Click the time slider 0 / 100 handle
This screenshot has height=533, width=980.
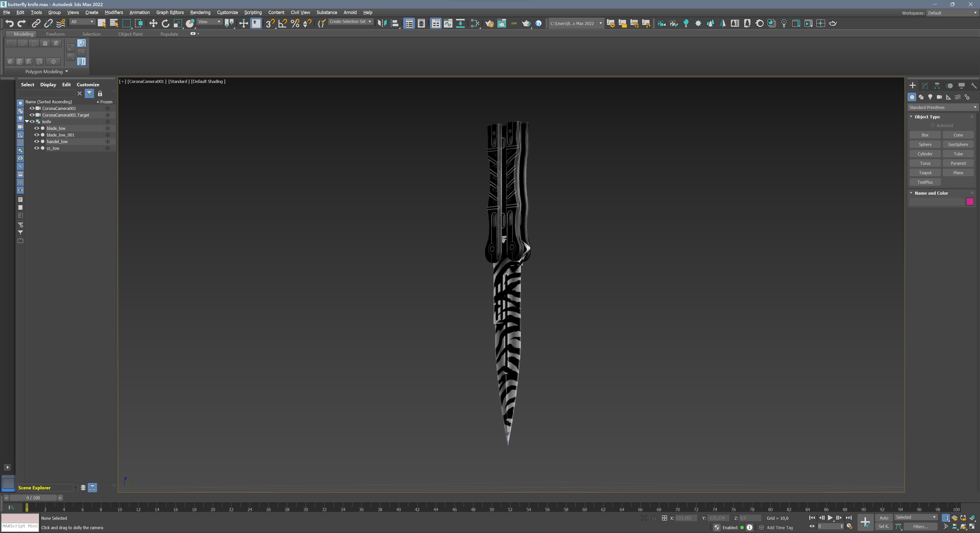pyautogui.click(x=33, y=498)
